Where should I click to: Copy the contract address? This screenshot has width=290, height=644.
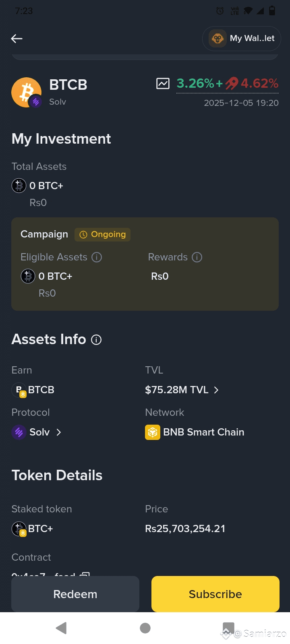pyautogui.click(x=85, y=573)
